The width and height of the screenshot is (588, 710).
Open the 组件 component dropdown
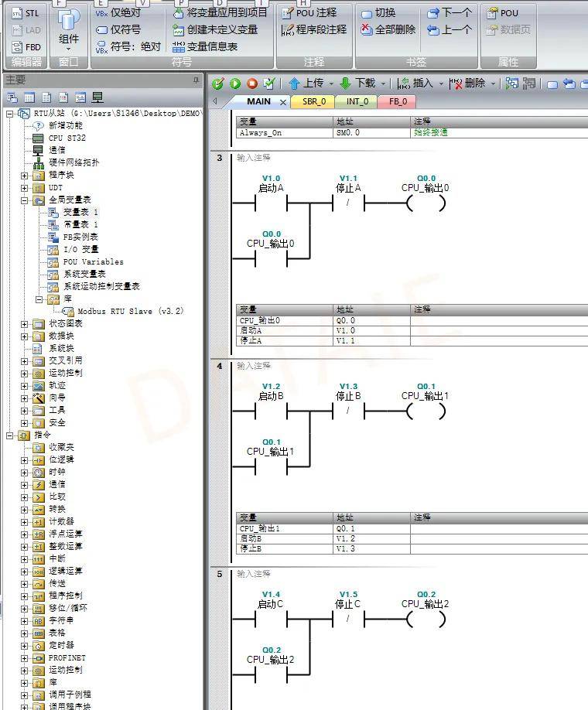click(x=68, y=30)
